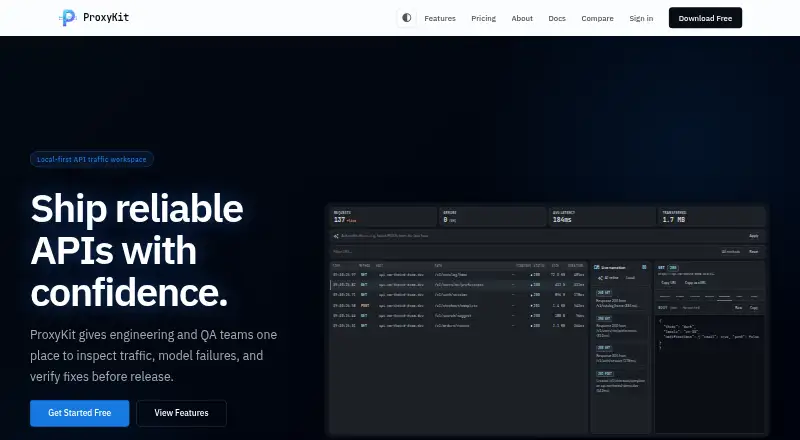This screenshot has height=440, width=800.
Task: Toggle the dark/light theme switch
Action: click(x=407, y=18)
